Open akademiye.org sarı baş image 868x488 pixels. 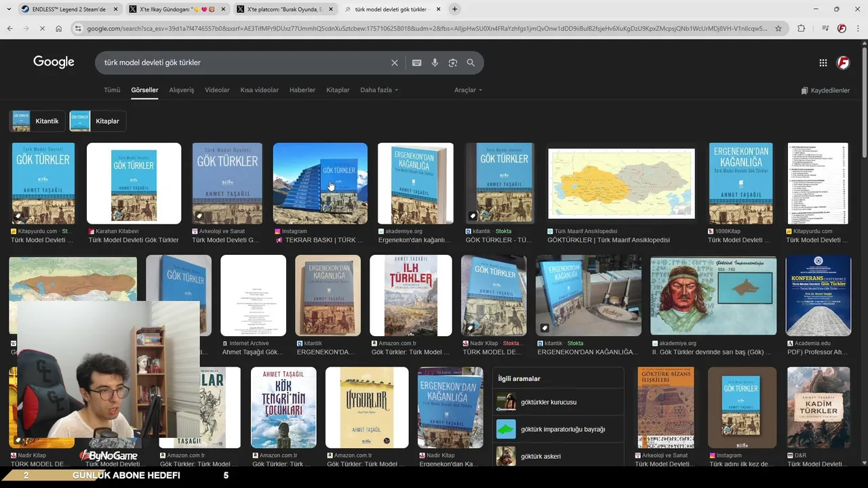713,296
